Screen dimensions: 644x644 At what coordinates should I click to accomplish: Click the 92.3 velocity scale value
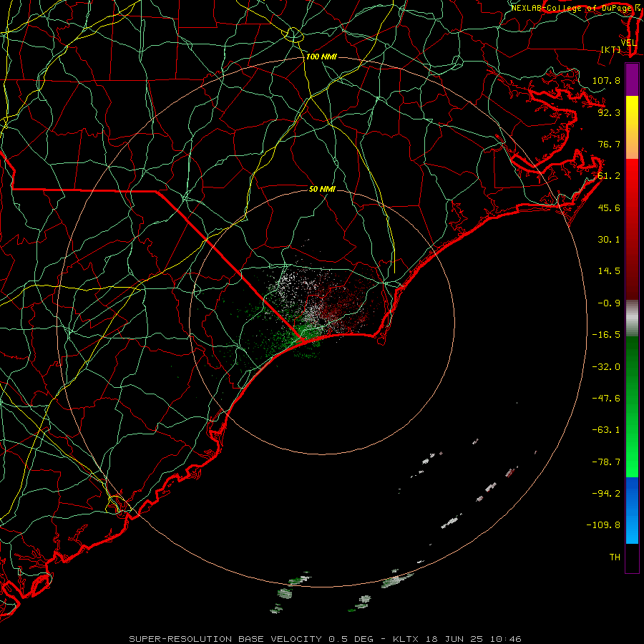(609, 112)
